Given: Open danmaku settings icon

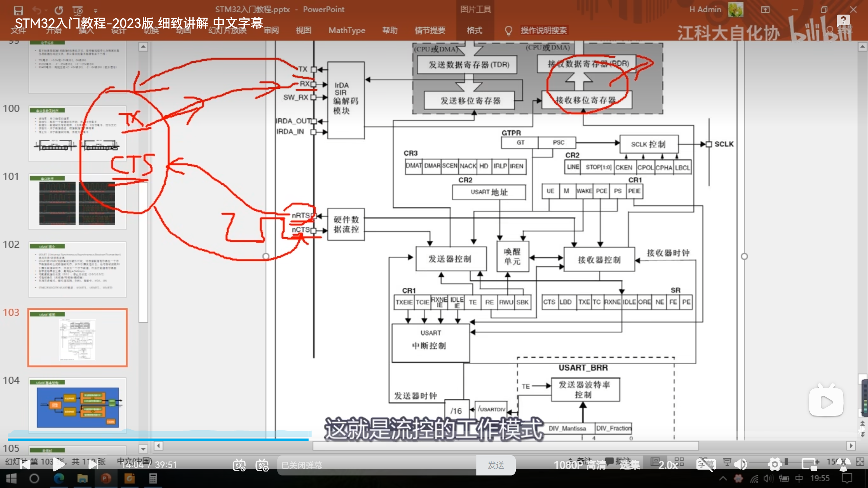Looking at the screenshot, I should click(262, 465).
